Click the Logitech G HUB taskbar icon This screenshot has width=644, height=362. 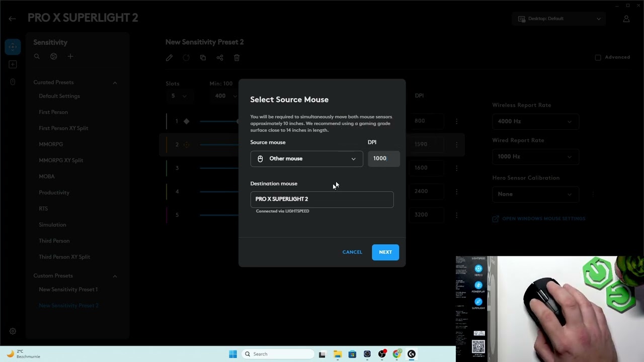pos(412,354)
